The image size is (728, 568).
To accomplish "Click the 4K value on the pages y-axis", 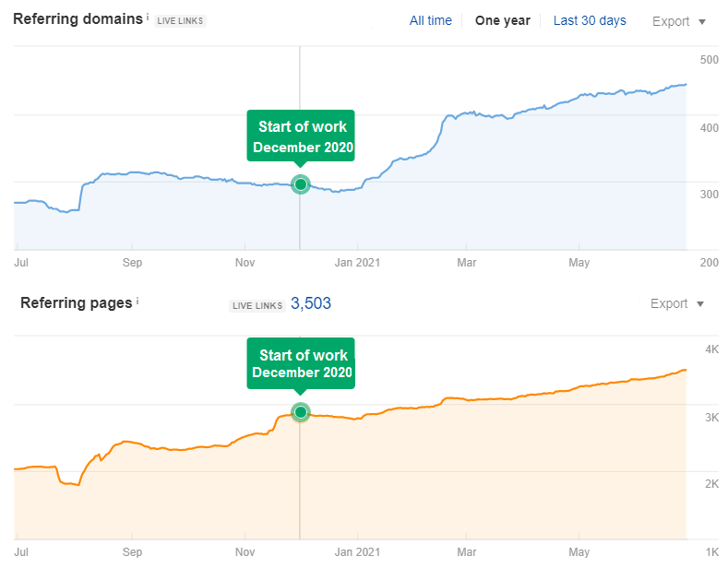I will click(711, 349).
